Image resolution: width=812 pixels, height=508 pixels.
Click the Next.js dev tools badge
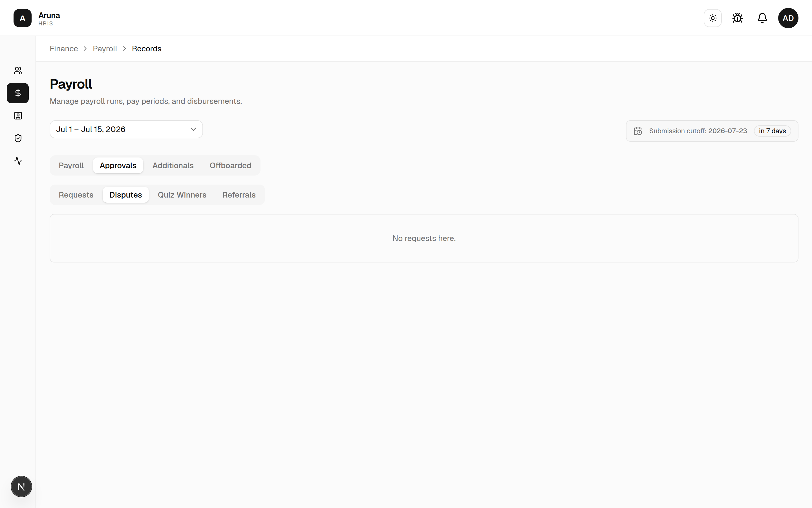click(x=21, y=487)
